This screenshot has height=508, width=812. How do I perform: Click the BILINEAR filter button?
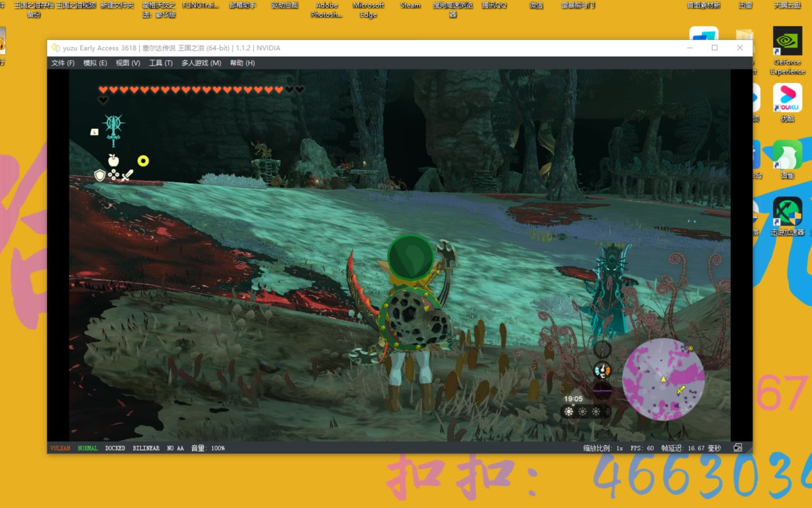(146, 448)
